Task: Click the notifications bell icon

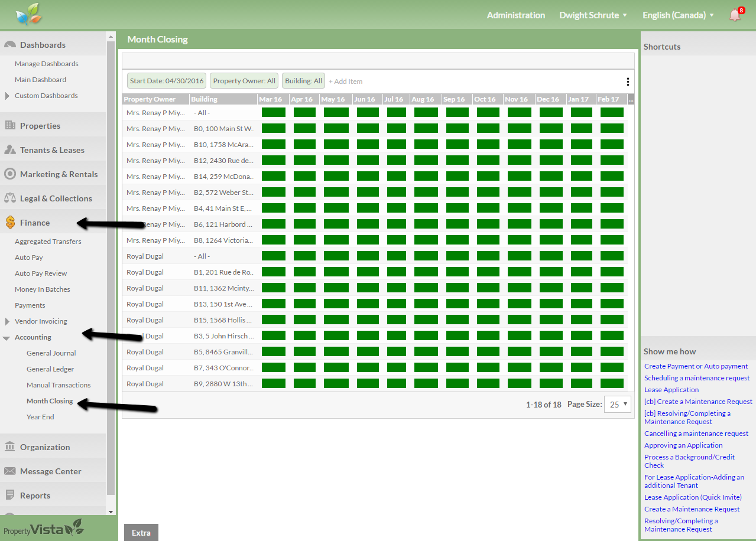Action: (735, 15)
